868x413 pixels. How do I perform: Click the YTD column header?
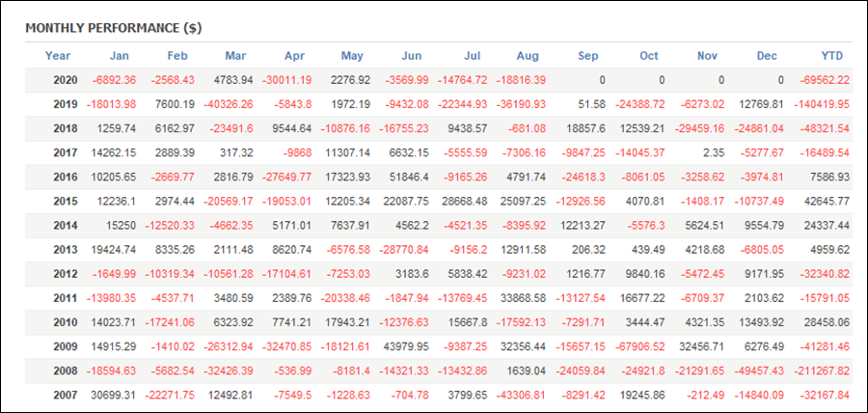click(832, 56)
